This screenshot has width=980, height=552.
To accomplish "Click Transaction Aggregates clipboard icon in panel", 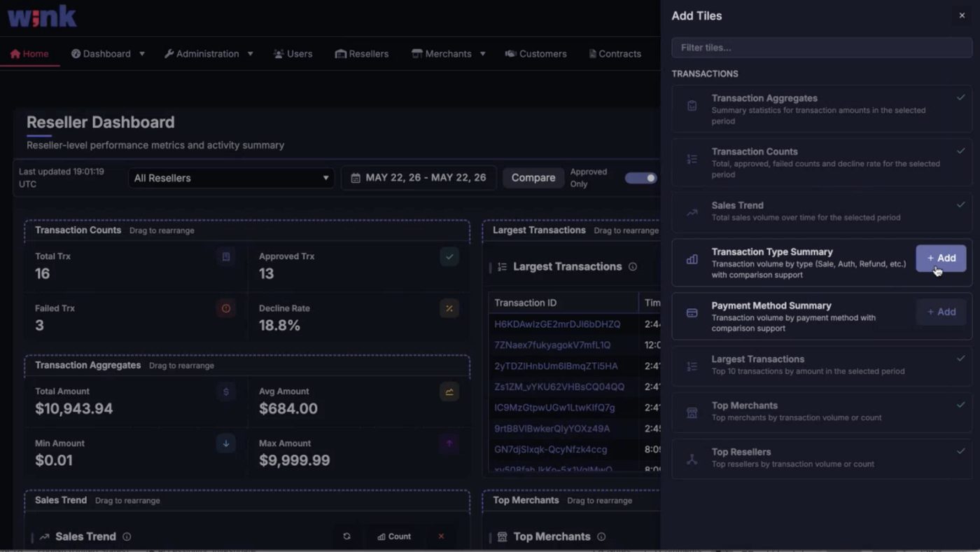I will point(692,106).
